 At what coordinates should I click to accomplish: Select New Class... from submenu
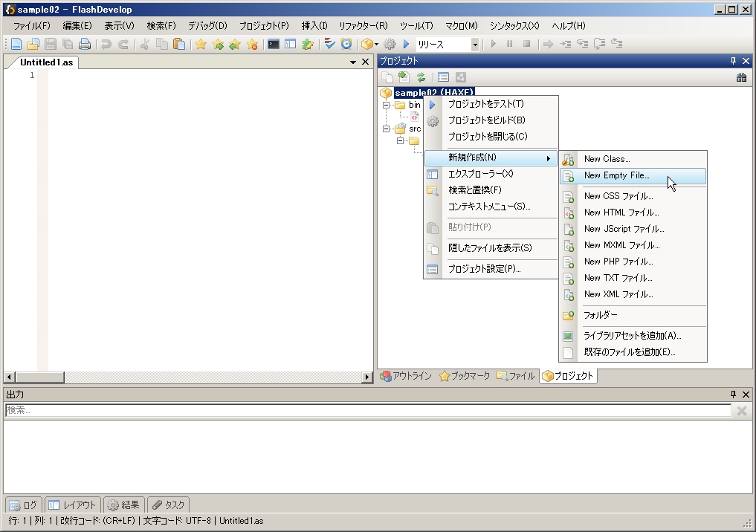click(633, 159)
